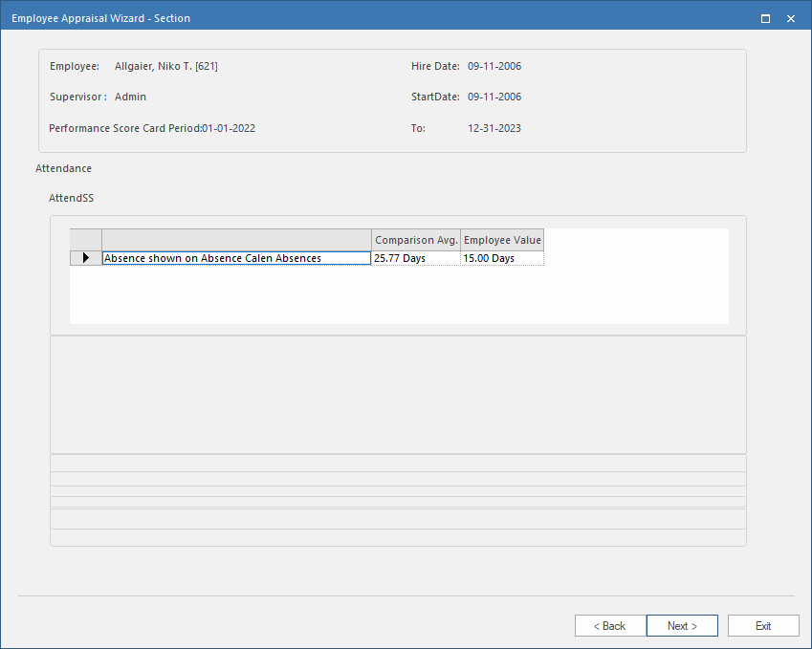Screen dimensions: 812x649
Task: Click the blank description column header
Action: 236,240
